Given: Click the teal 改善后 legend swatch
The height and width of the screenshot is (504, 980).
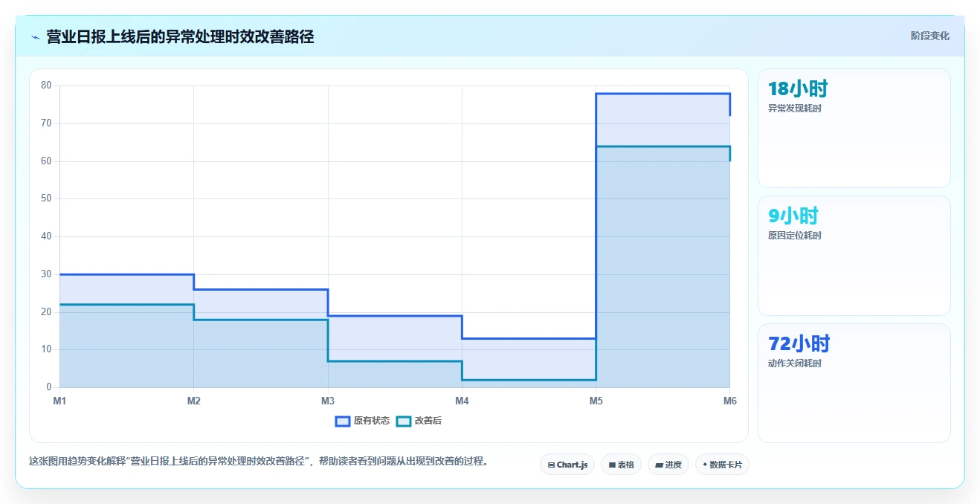Looking at the screenshot, I should click(404, 421).
